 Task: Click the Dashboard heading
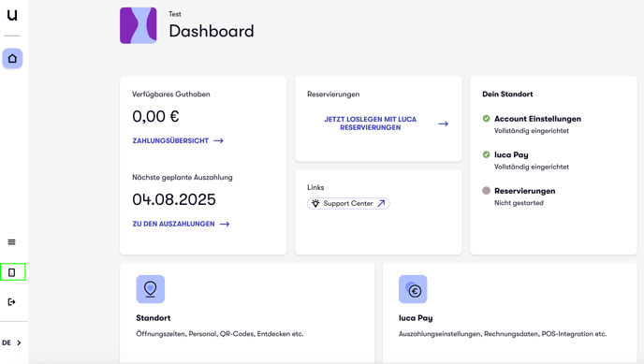coord(212,31)
